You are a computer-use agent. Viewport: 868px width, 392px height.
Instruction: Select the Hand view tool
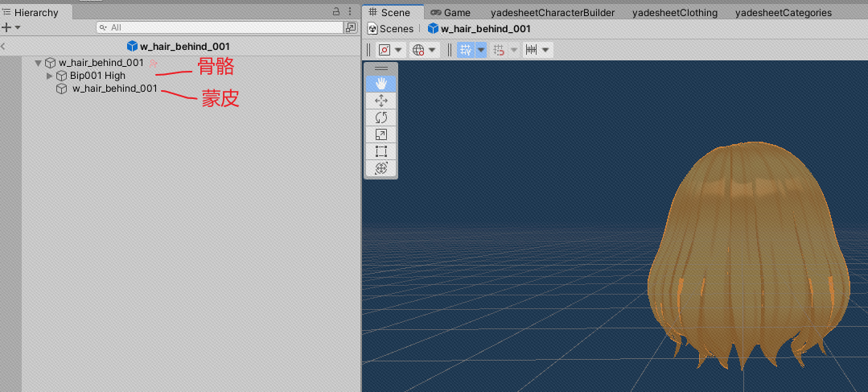(x=381, y=84)
